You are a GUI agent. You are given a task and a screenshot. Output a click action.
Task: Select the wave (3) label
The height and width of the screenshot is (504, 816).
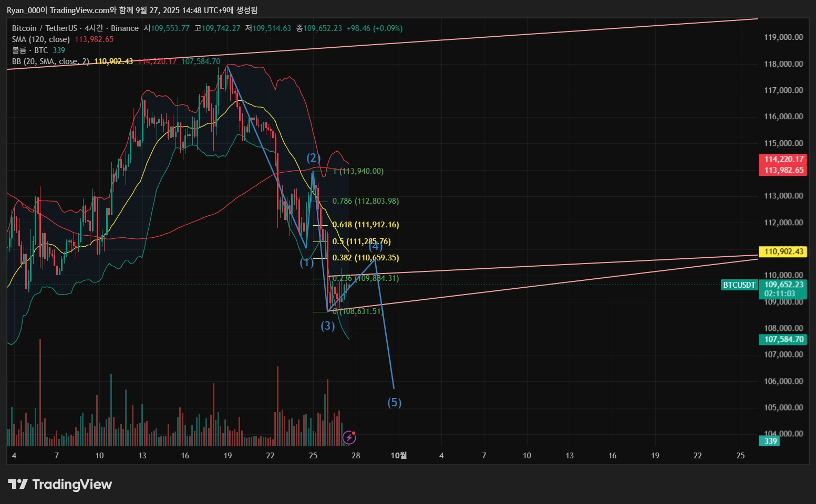[x=328, y=326]
